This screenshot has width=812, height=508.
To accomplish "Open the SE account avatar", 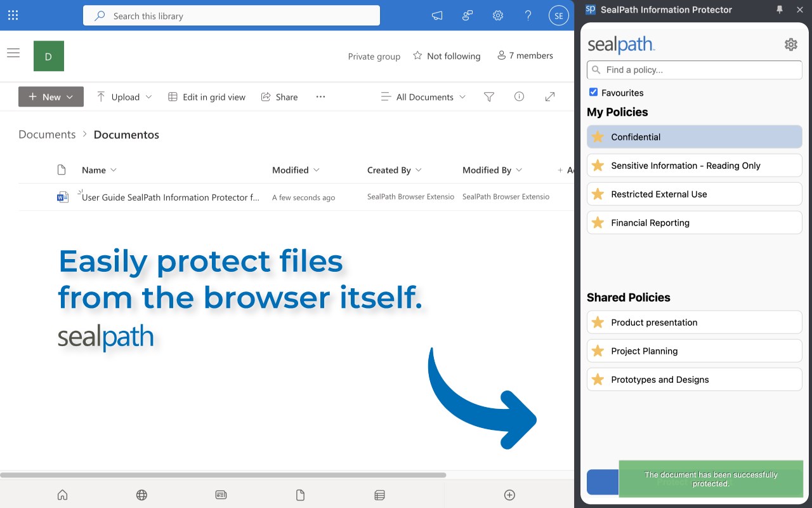I will 558,16.
